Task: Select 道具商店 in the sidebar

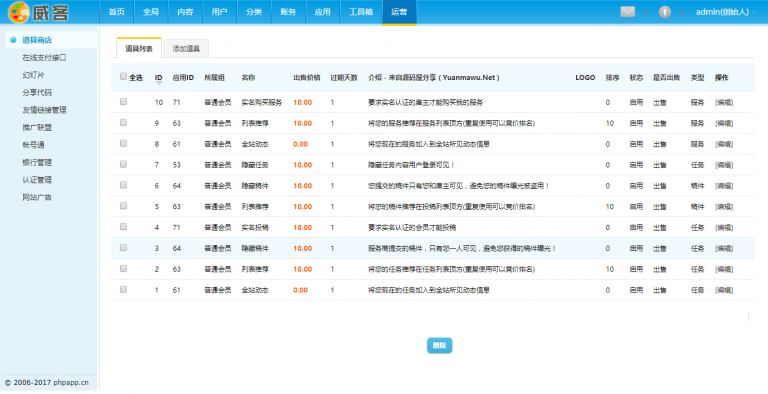Action: point(37,40)
